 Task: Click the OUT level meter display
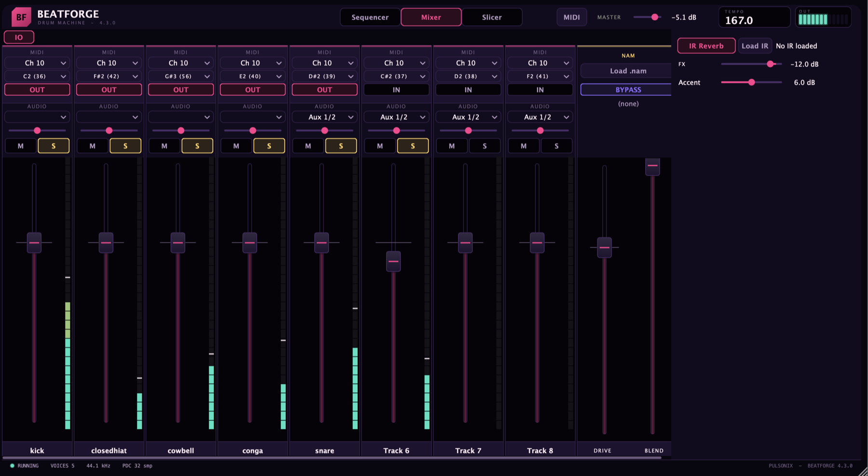pyautogui.click(x=823, y=17)
